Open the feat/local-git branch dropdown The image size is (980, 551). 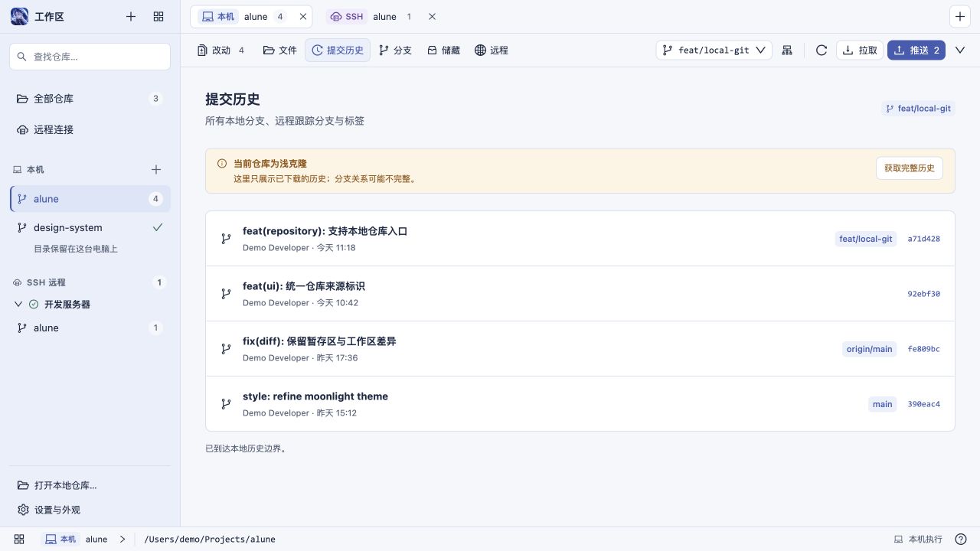[x=714, y=50]
